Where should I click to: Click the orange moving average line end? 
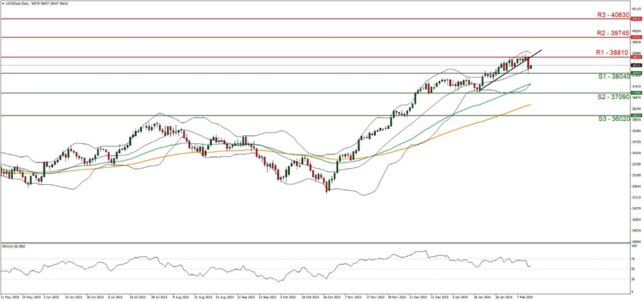click(529, 105)
